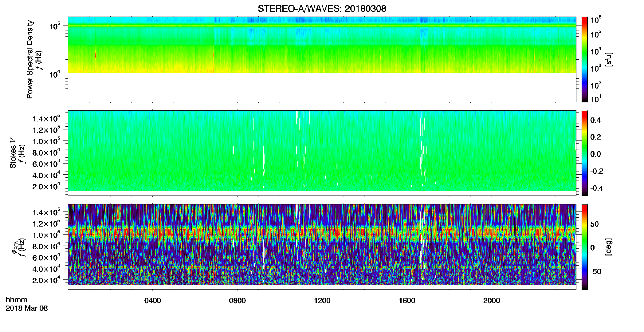Screen dimensions: 644x332
Task: Click the 0.0 value on Stokes color bar
Action: click(595, 154)
